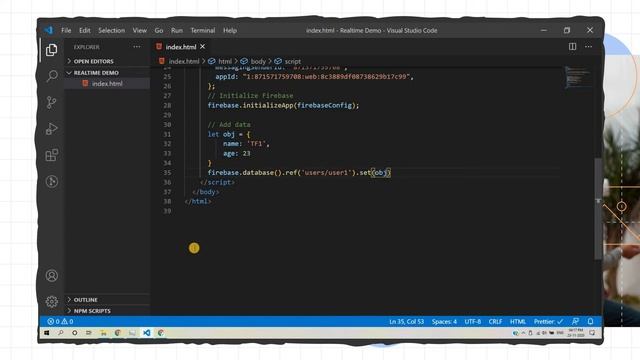This screenshot has width=640, height=360.
Task: Click Visual Studio Code taskbar icon
Action: 147,333
